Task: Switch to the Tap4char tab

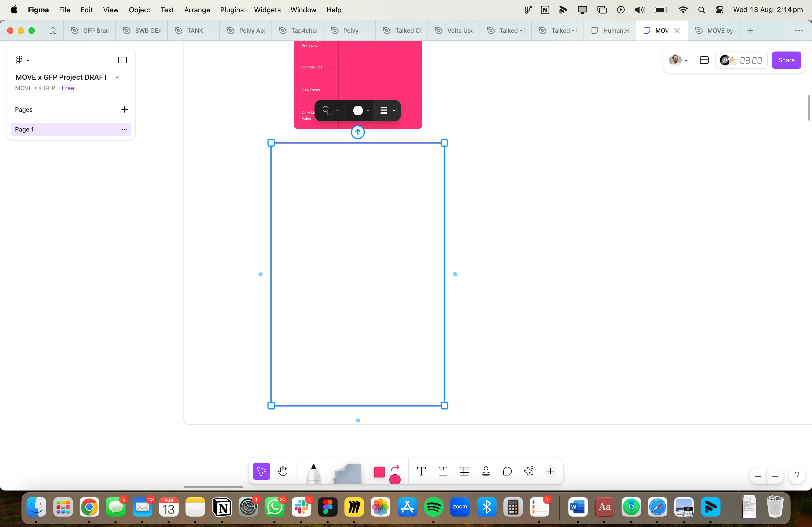Action: pyautogui.click(x=298, y=31)
